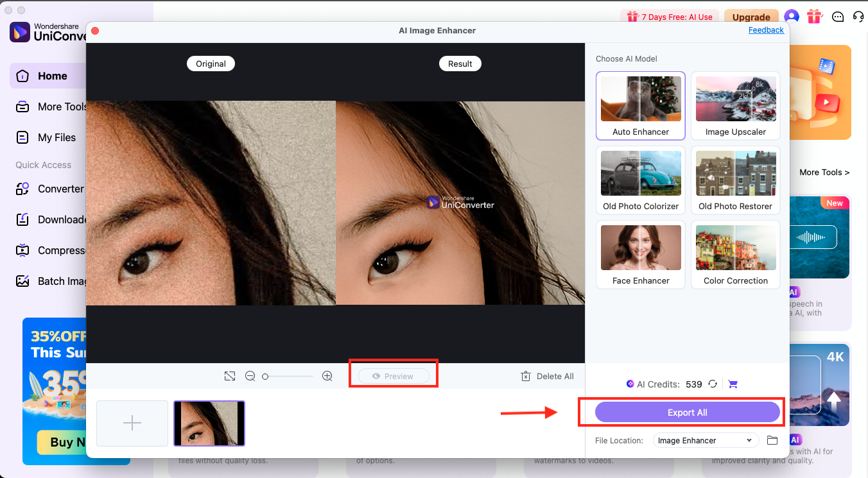Choose the Old Photo Colorizer model
Screen dimensions: 868x478
[641, 180]
